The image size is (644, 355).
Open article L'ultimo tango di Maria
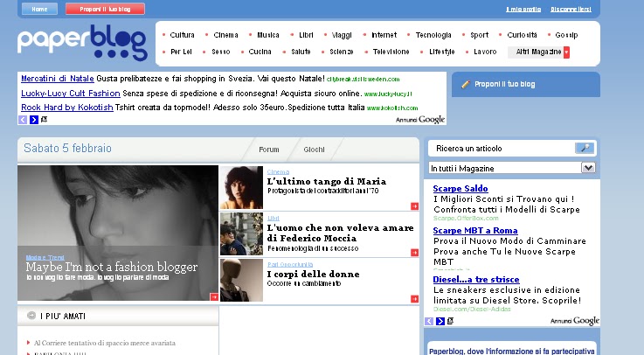click(x=327, y=181)
